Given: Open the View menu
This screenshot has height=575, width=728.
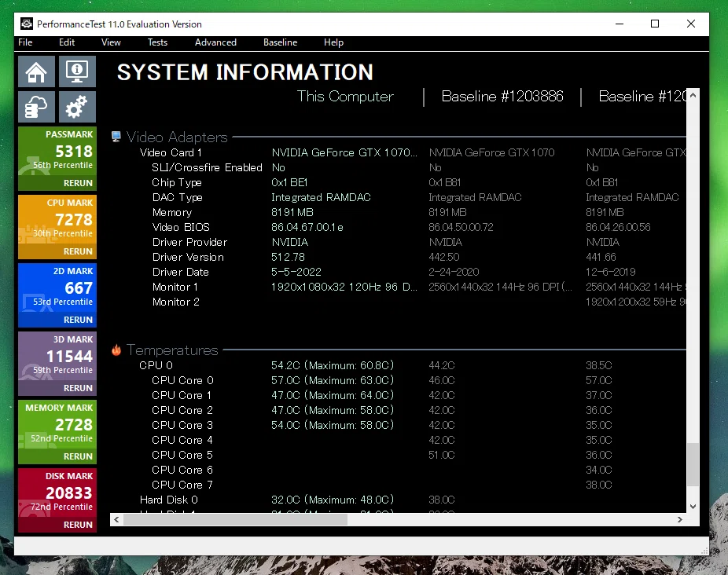Looking at the screenshot, I should coord(111,42).
